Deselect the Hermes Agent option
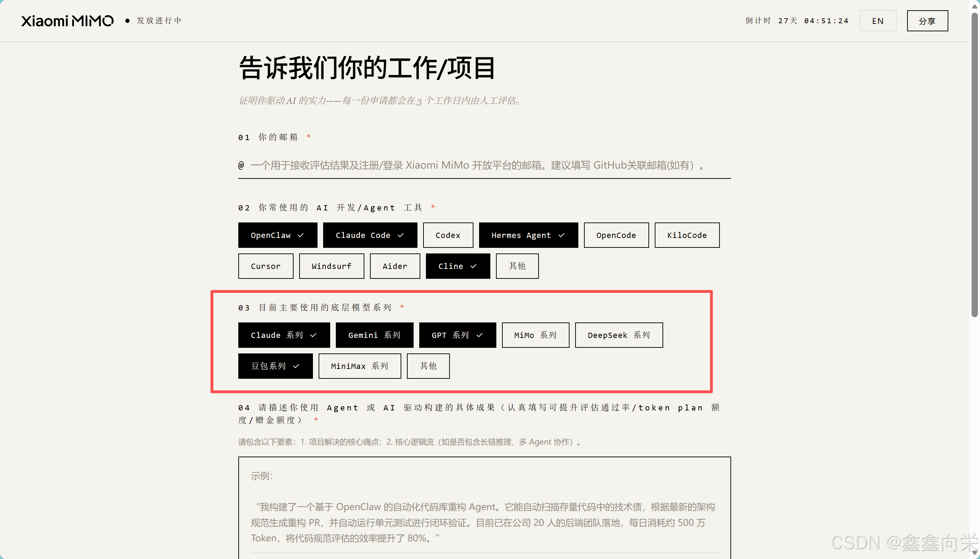This screenshot has height=559, width=980. coord(528,235)
